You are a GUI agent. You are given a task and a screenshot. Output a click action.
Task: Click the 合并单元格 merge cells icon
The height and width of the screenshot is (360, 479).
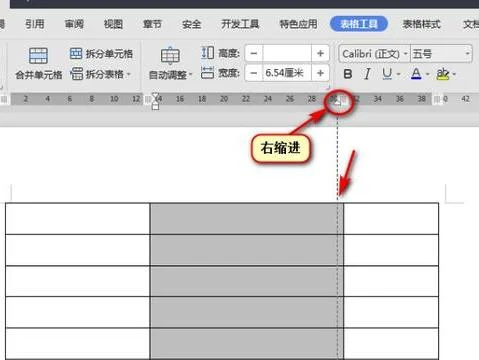click(x=38, y=56)
